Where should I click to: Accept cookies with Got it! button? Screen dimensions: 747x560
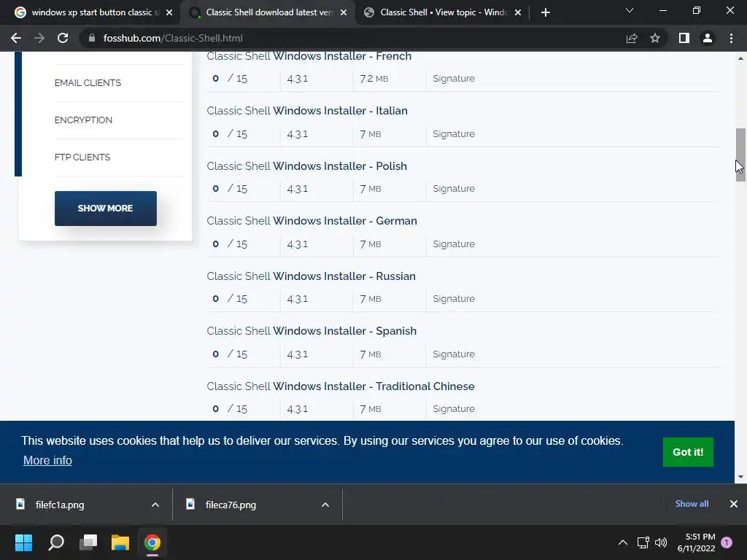688,452
